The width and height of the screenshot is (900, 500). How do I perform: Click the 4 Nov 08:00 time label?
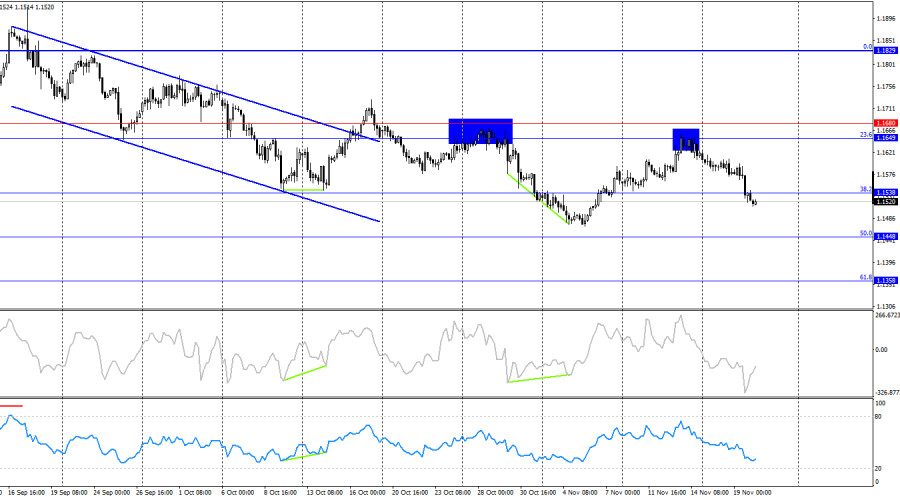580,493
